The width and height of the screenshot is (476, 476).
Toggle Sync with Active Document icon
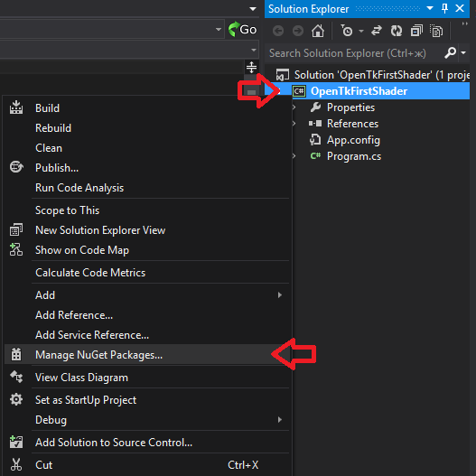click(x=377, y=31)
